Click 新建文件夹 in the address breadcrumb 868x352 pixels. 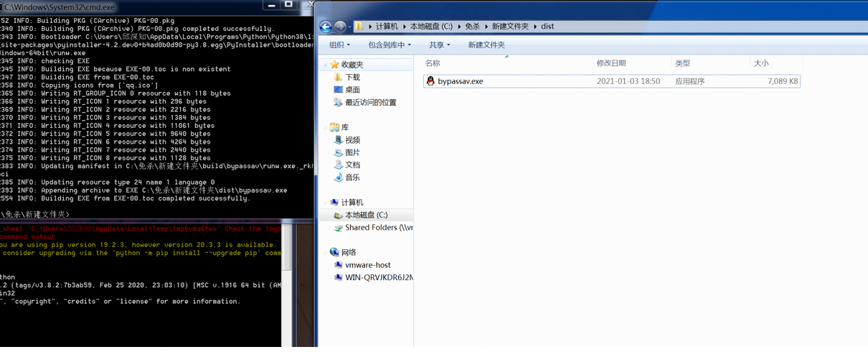(510, 27)
